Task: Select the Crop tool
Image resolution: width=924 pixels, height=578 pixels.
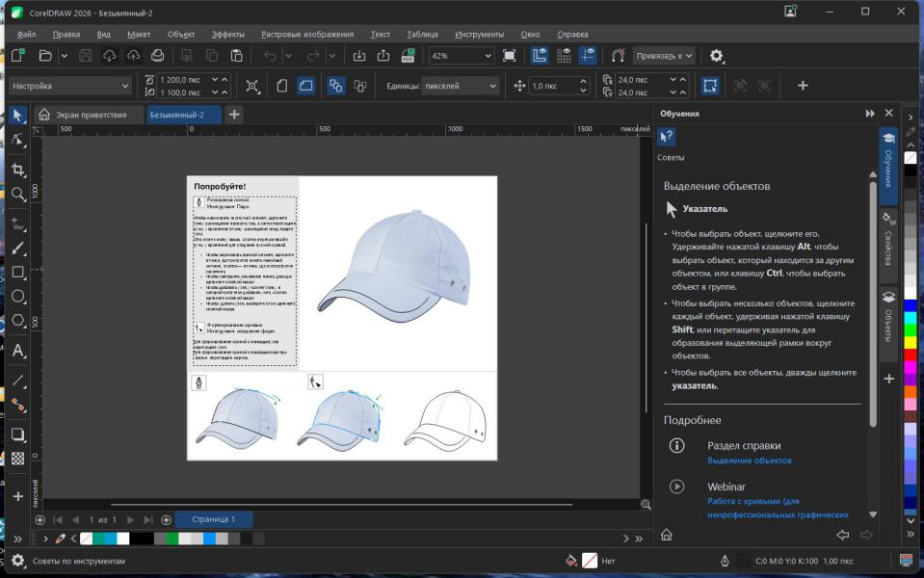Action: (x=17, y=170)
